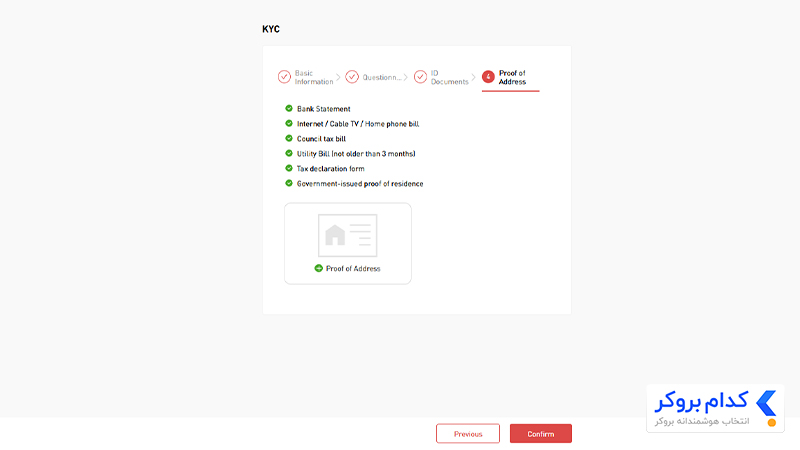The width and height of the screenshot is (800, 450).
Task: Click the Basic Information step checkmark icon
Action: tap(284, 77)
